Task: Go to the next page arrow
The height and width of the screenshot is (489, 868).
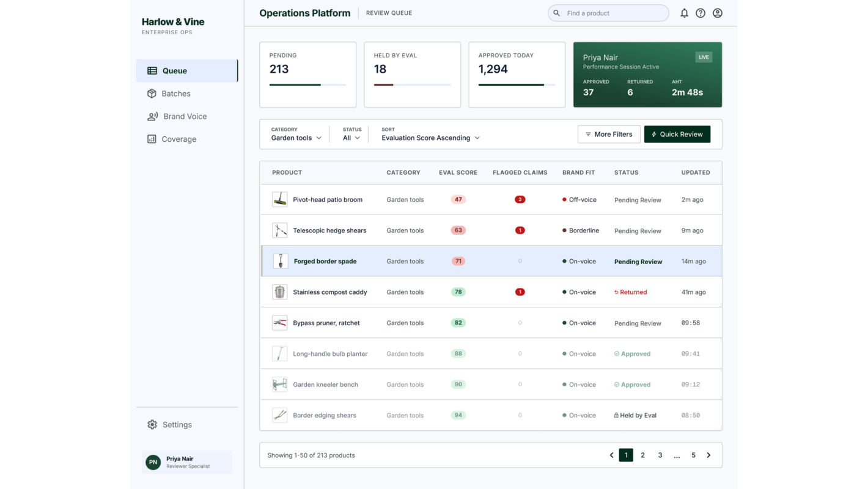Action: (709, 455)
